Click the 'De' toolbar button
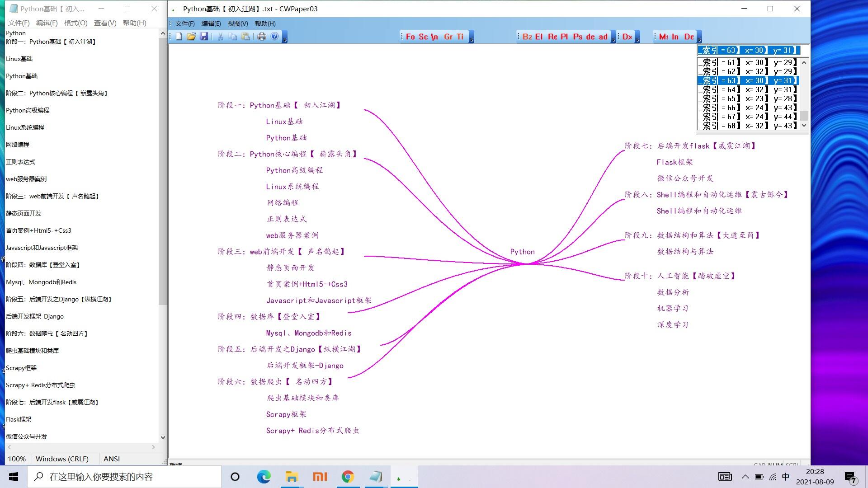Viewport: 868px width, 488px height. [x=689, y=37]
